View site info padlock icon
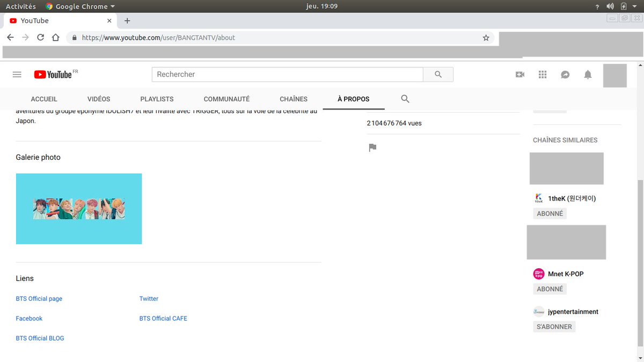The image size is (644, 362). click(x=74, y=38)
